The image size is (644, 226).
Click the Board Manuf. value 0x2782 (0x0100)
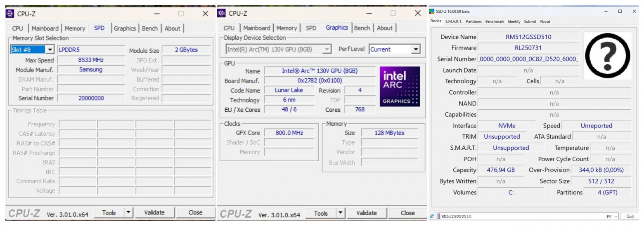pyautogui.click(x=320, y=80)
